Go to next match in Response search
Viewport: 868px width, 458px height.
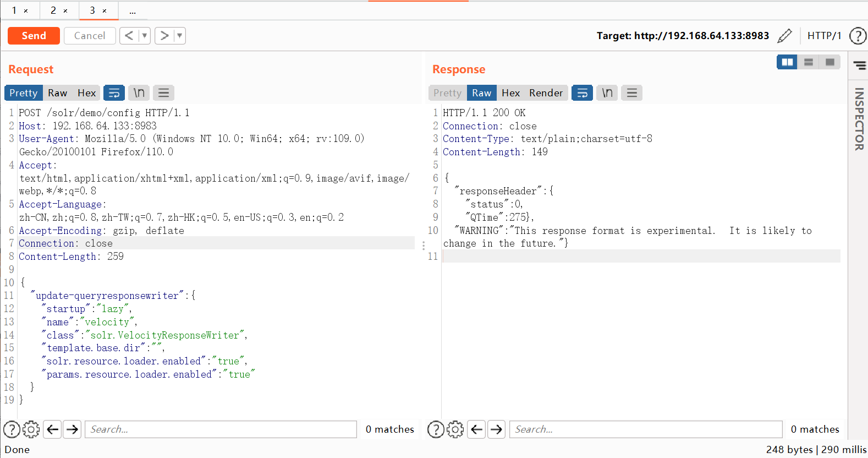click(497, 429)
